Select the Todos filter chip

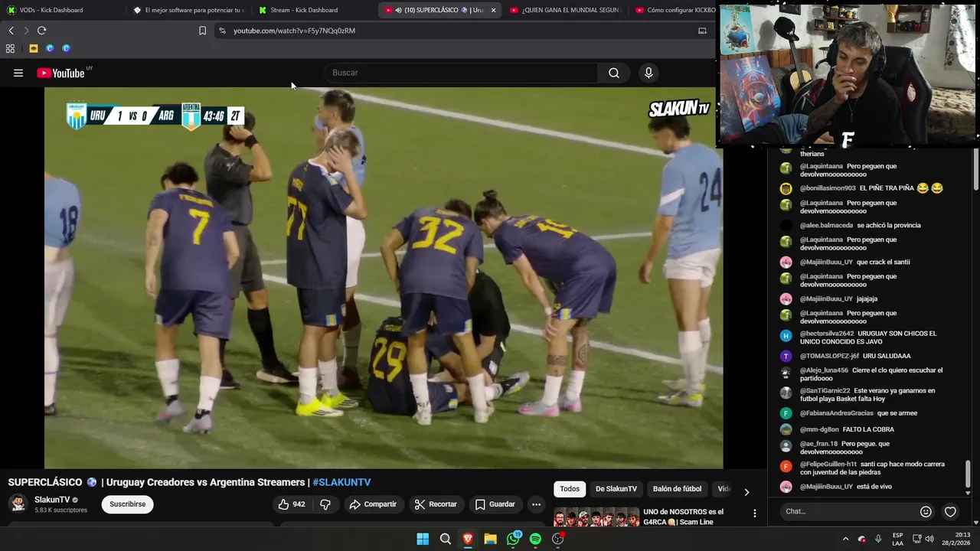click(x=570, y=489)
